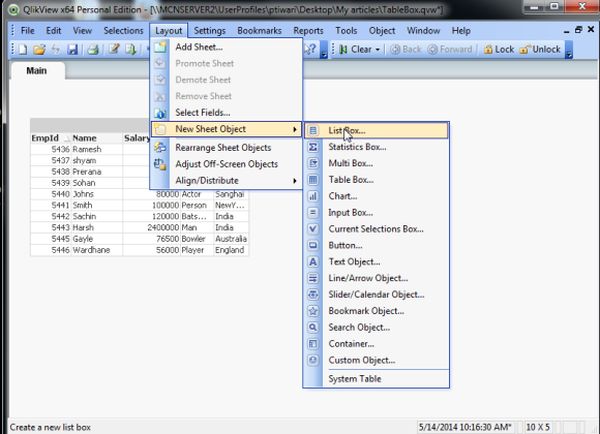This screenshot has height=434, width=600.
Task: Open the Window menu
Action: 423,31
